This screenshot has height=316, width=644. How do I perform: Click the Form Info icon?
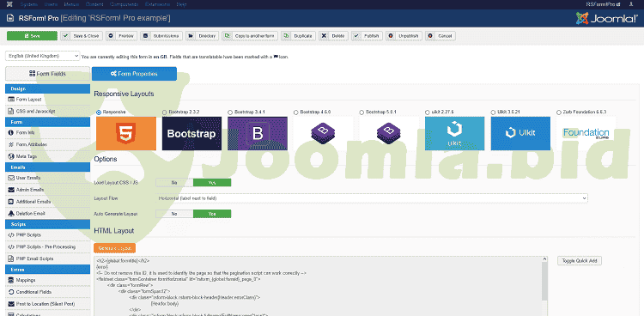click(x=10, y=133)
